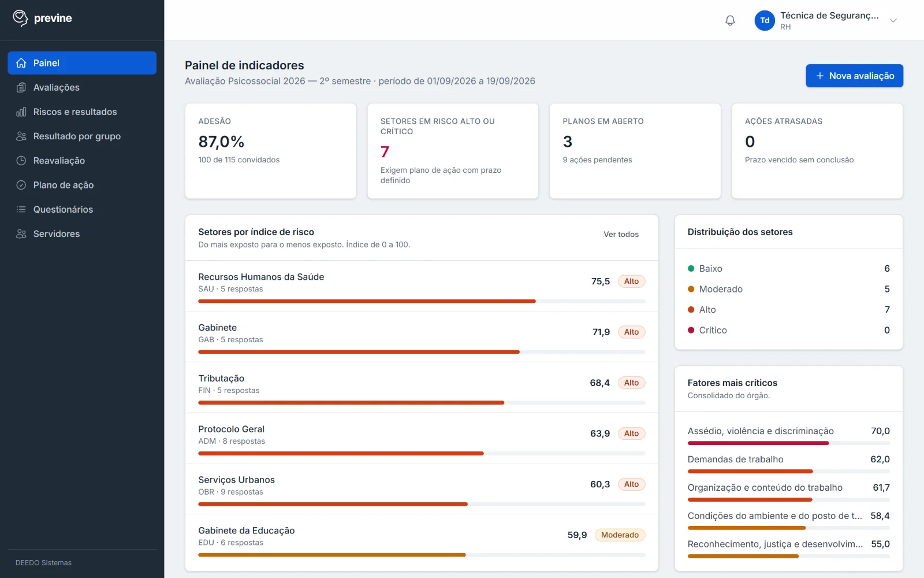Click the Planos em aberto card
The height and width of the screenshot is (578, 924).
pyautogui.click(x=635, y=151)
